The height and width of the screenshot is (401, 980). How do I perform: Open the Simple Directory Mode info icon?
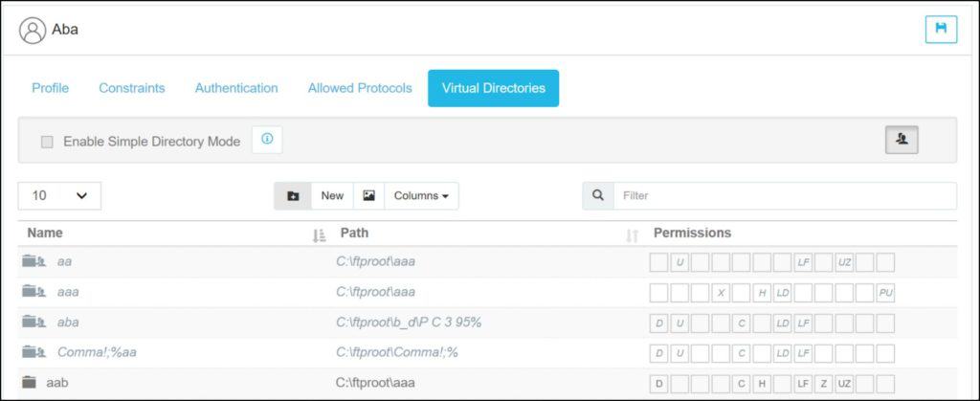[267, 140]
